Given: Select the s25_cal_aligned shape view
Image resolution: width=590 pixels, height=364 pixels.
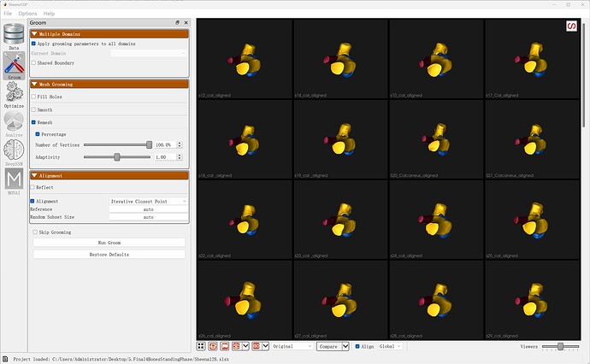Looking at the screenshot, I should point(533,220).
